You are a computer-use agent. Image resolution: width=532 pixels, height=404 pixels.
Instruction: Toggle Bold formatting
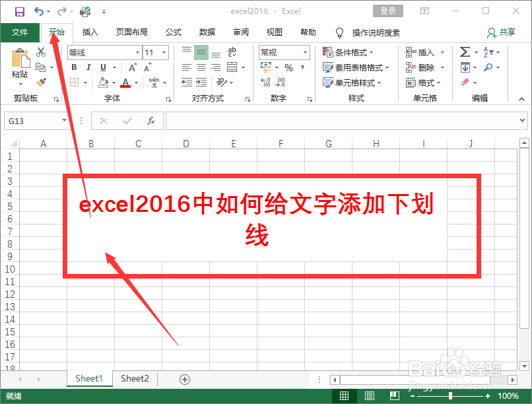[x=74, y=67]
